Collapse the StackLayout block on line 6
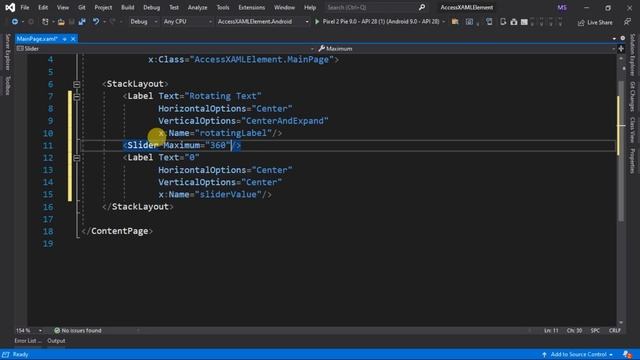The image size is (640, 360). tap(76, 84)
